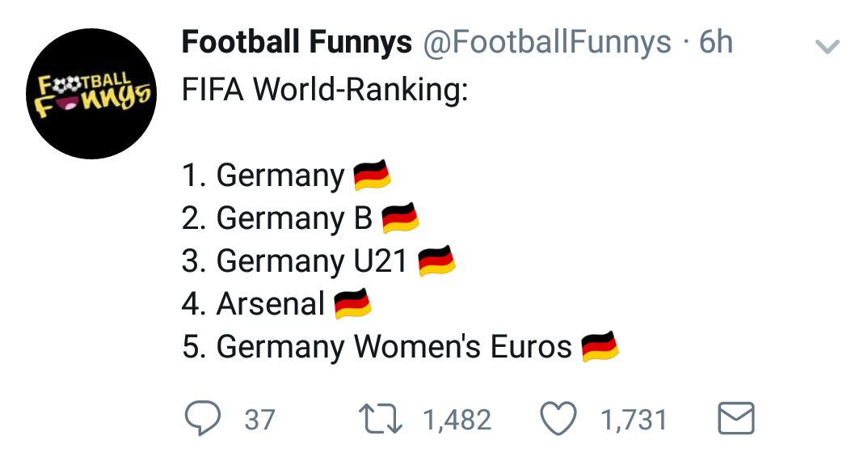Click the 6h tweet timestamp
The image size is (868, 457).
[x=716, y=43]
